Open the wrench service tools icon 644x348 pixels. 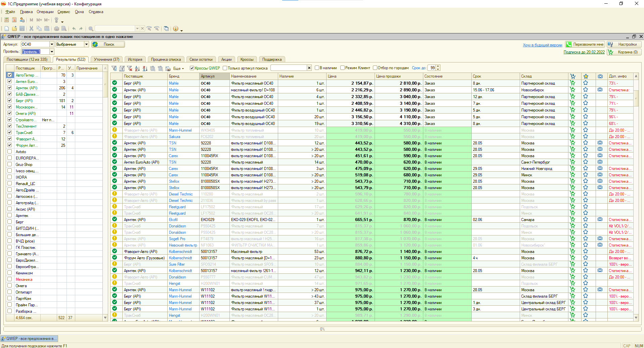56,20
